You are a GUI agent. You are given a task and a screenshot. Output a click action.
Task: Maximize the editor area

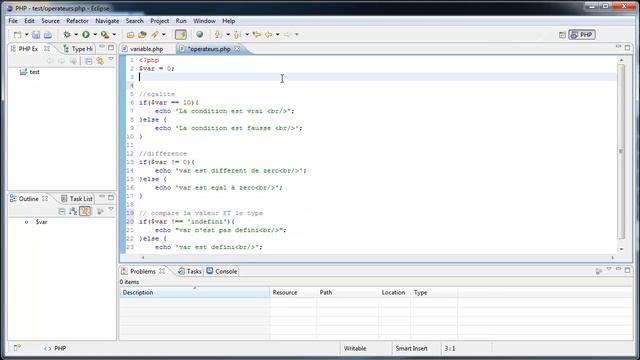pos(627,48)
